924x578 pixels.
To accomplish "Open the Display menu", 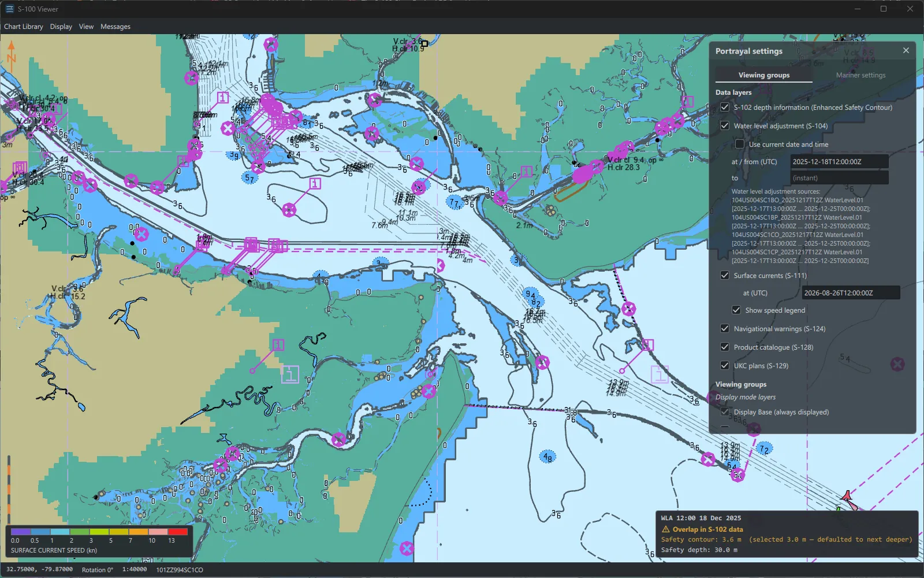I will [x=61, y=27].
